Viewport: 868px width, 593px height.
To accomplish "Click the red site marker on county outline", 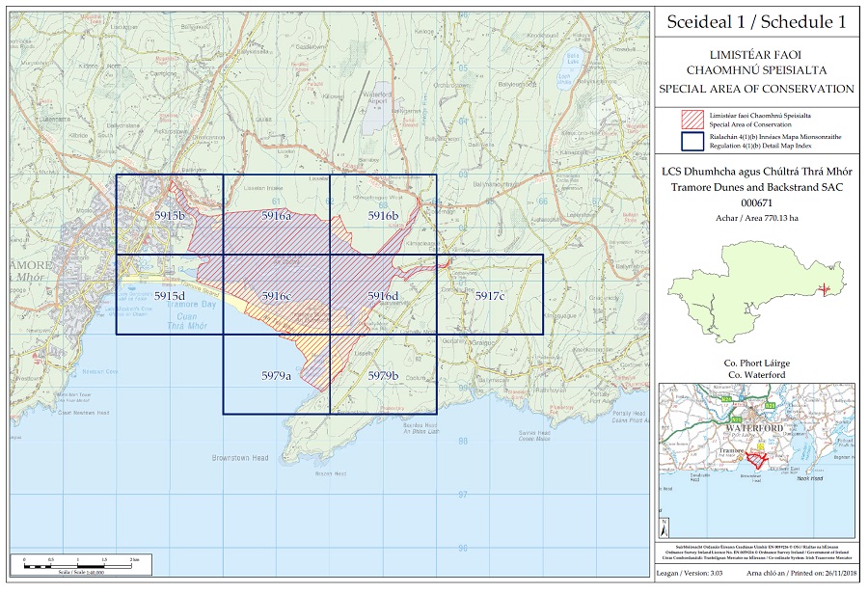I will click(823, 288).
